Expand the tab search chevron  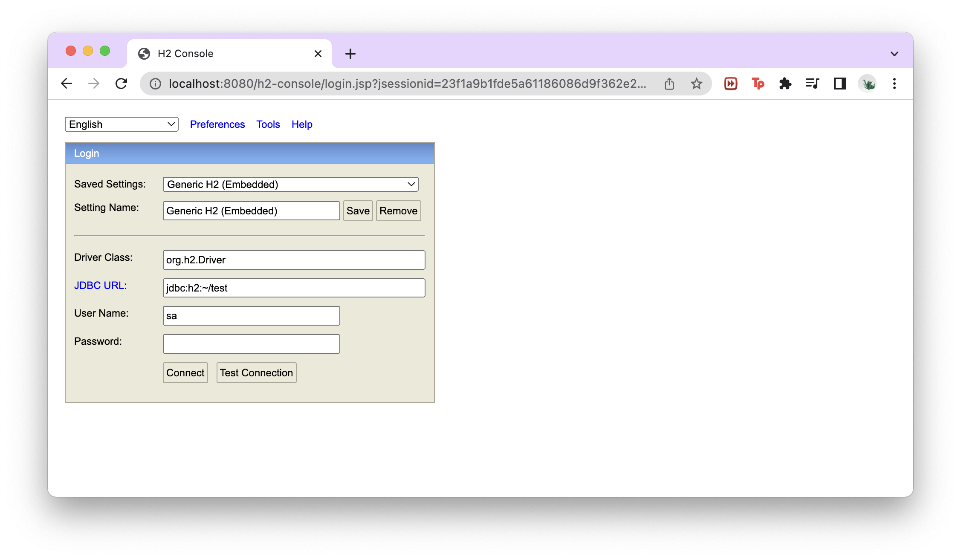894,54
